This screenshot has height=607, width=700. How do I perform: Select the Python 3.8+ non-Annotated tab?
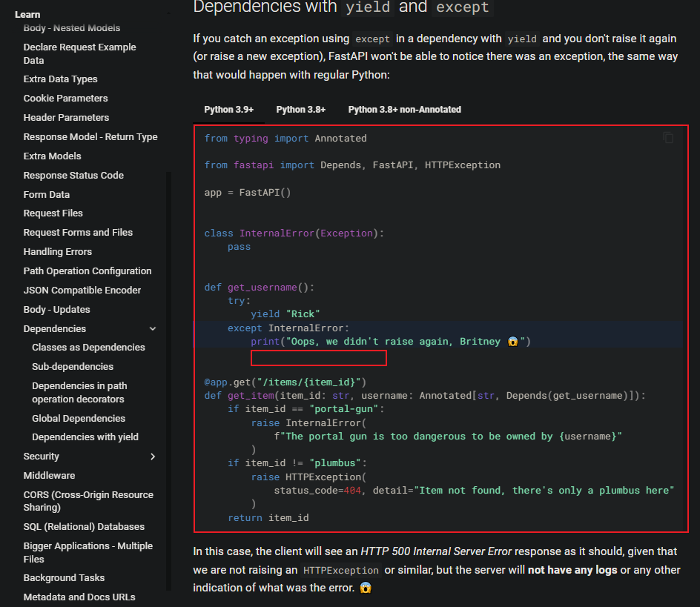click(404, 110)
